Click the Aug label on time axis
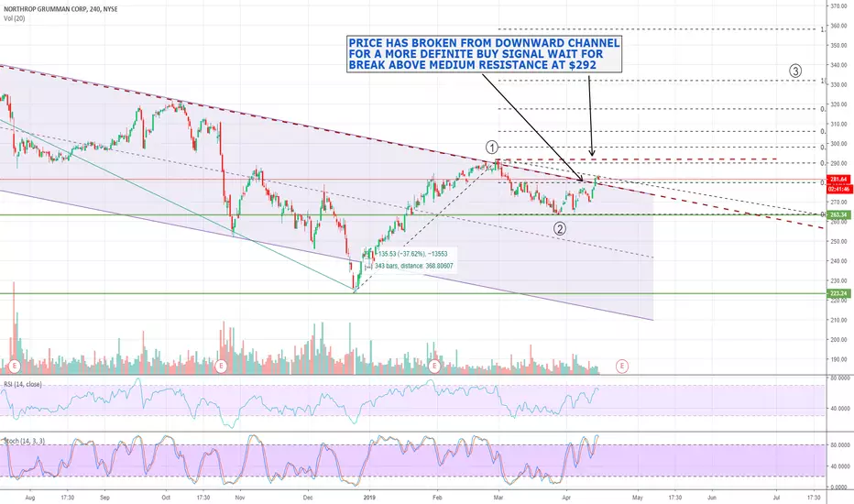 coord(30,498)
